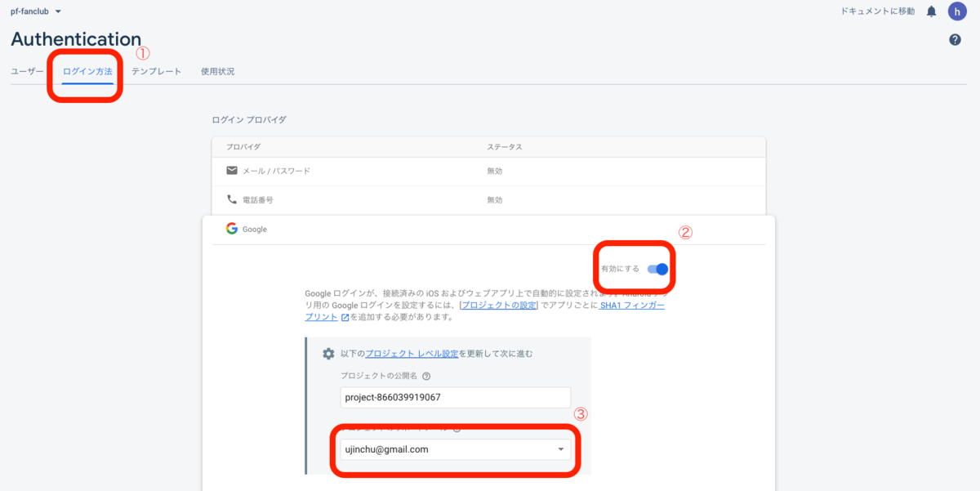980x491 pixels.
Task: Open the 使用状況 tab
Action: pos(217,71)
